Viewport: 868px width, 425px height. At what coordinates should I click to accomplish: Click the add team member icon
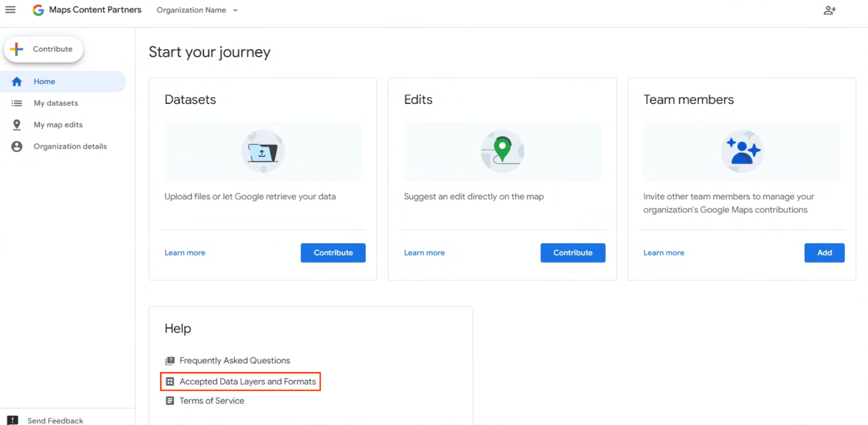(x=830, y=10)
